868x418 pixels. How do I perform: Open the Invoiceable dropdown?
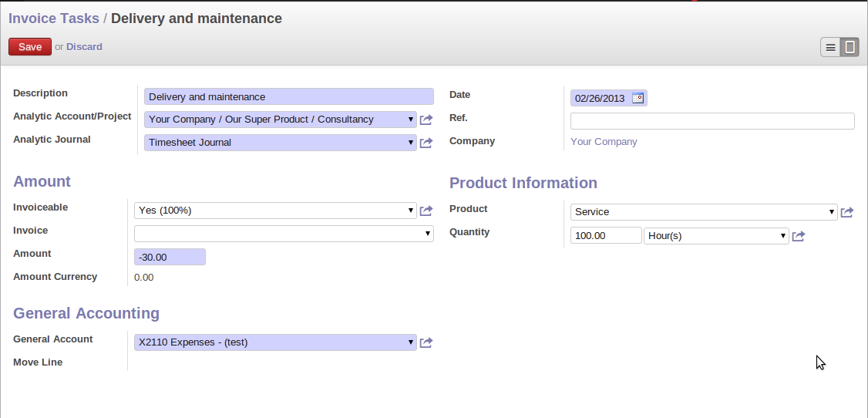click(x=412, y=211)
